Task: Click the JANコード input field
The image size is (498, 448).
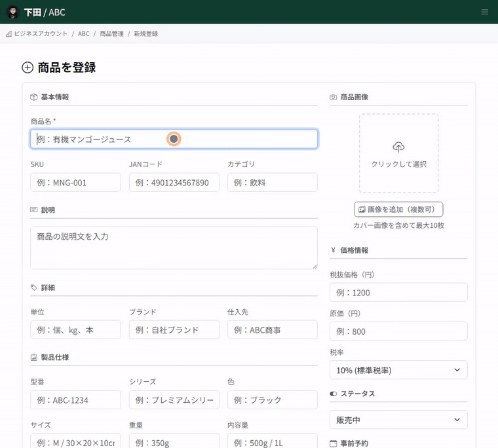Action: [x=174, y=182]
